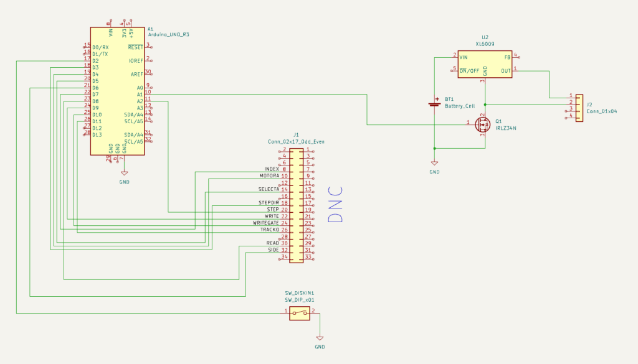
Task: Select the GND symbol under the battery
Action: (x=434, y=164)
